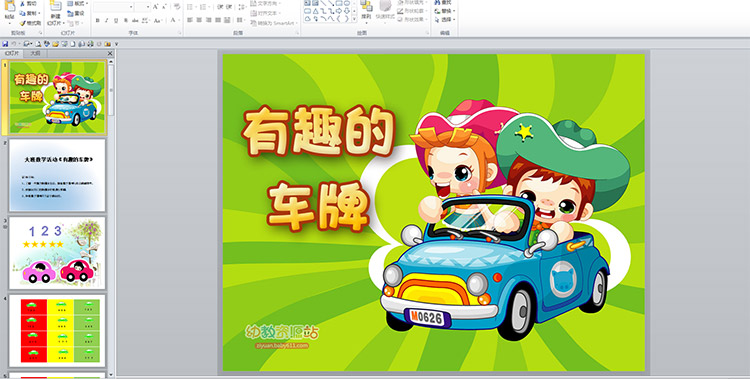Toggle Bold formatting
This screenshot has height=379, width=750.
(98, 20)
